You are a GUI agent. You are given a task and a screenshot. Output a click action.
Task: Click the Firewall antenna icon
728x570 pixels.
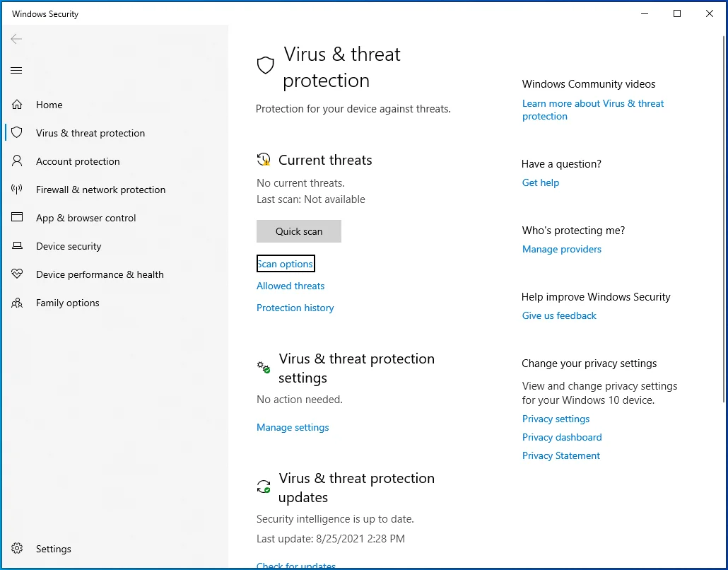click(x=17, y=189)
